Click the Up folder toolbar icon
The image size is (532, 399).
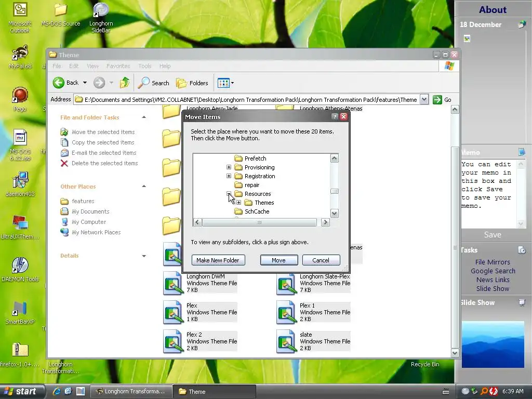point(125,83)
